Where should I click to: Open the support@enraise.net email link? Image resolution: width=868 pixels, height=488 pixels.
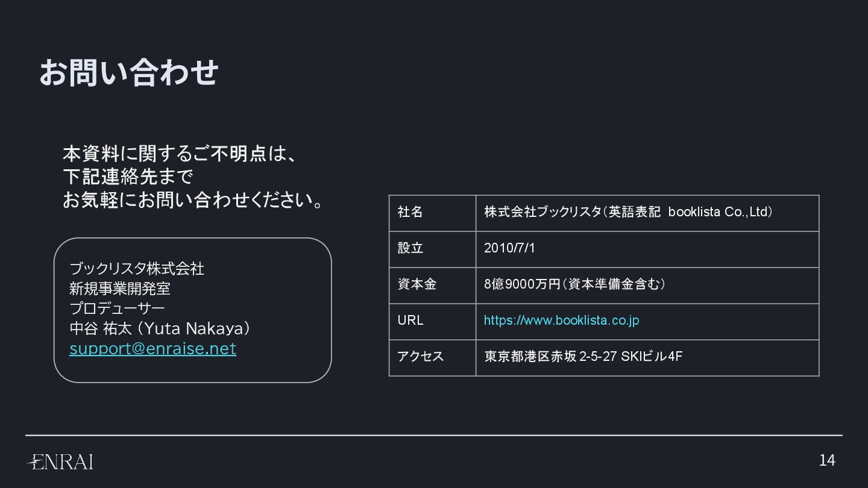[153, 349]
